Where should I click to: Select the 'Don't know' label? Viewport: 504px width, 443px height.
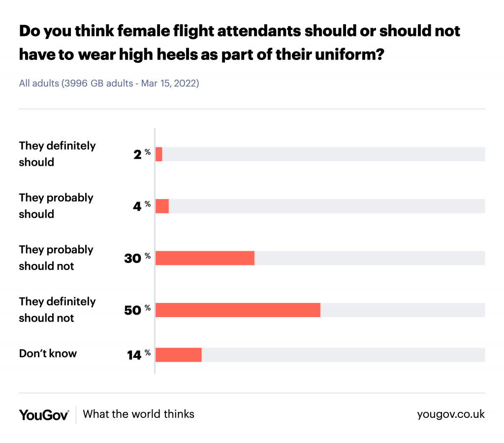pyautogui.click(x=48, y=354)
